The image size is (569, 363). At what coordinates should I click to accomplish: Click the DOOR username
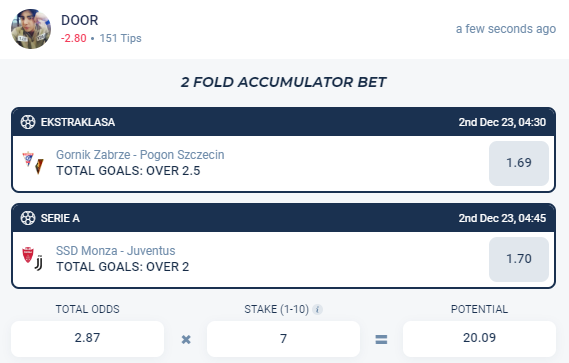79,20
